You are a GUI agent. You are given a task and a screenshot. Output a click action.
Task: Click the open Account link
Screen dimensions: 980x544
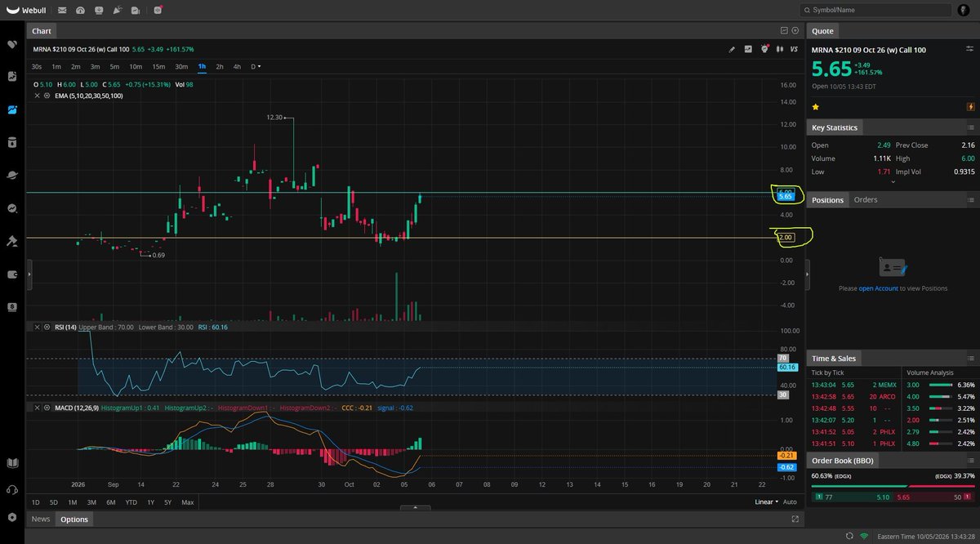pos(879,288)
